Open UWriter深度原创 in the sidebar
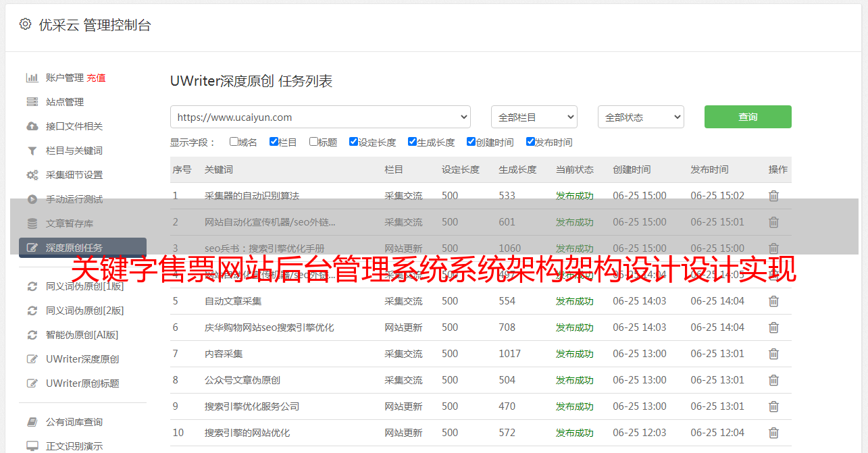 tap(82, 359)
